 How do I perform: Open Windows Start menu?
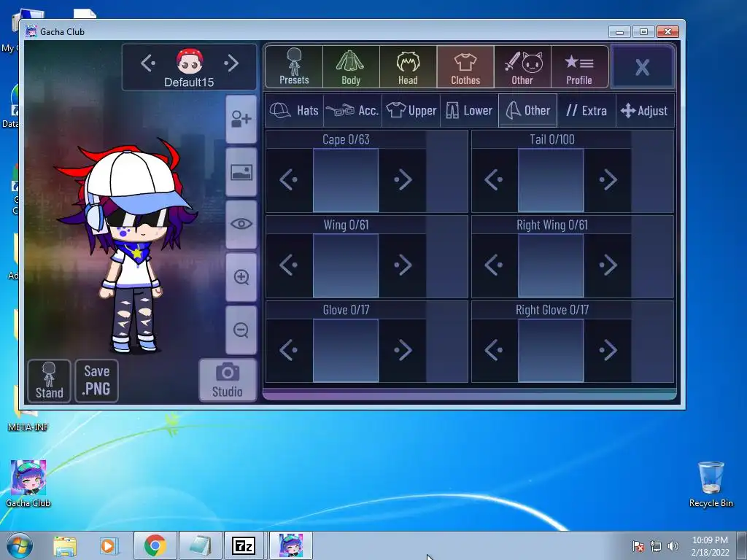20,545
